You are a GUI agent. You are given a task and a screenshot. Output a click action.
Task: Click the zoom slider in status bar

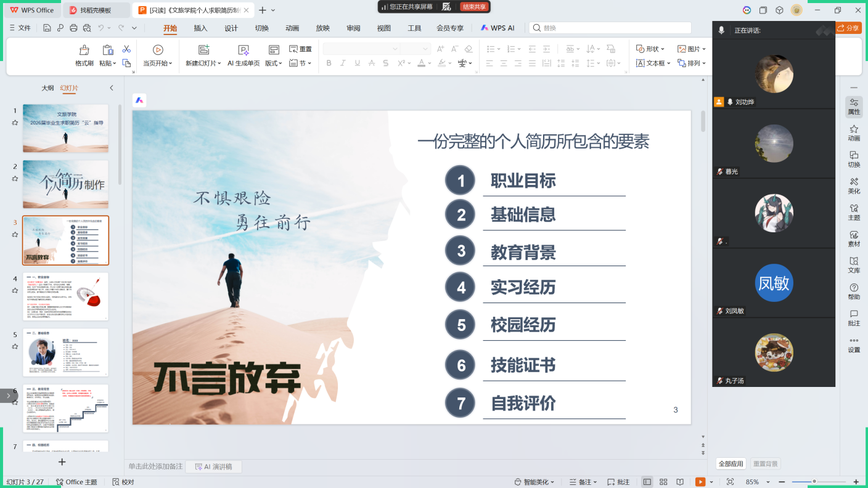(814, 482)
